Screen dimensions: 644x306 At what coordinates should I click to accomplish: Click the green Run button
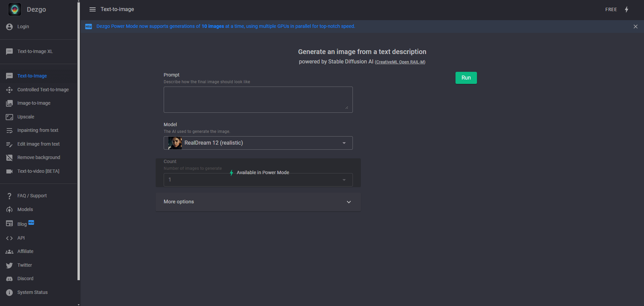point(466,78)
